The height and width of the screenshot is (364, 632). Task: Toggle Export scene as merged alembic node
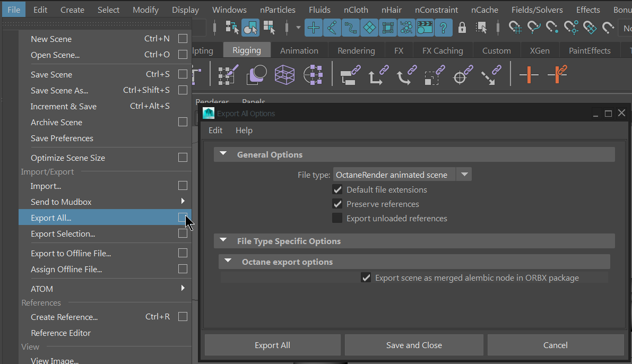[x=366, y=278]
